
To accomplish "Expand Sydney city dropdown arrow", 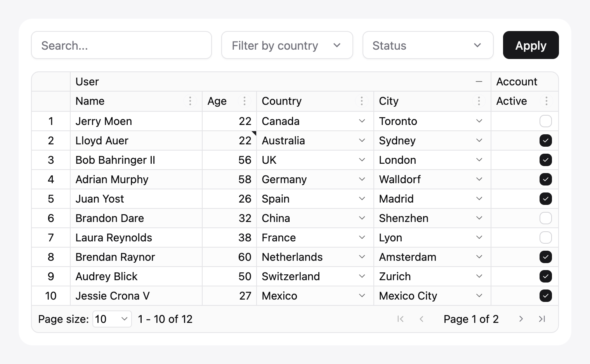I will click(x=479, y=140).
